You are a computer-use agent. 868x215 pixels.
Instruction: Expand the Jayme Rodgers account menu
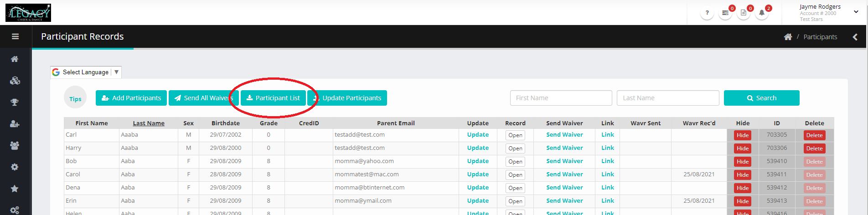[x=856, y=12]
